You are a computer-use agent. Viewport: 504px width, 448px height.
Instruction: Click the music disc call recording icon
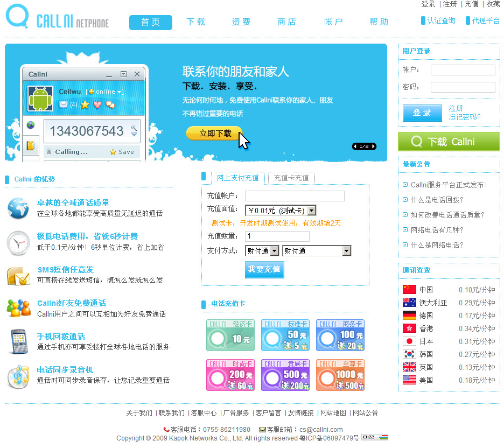coord(18,377)
